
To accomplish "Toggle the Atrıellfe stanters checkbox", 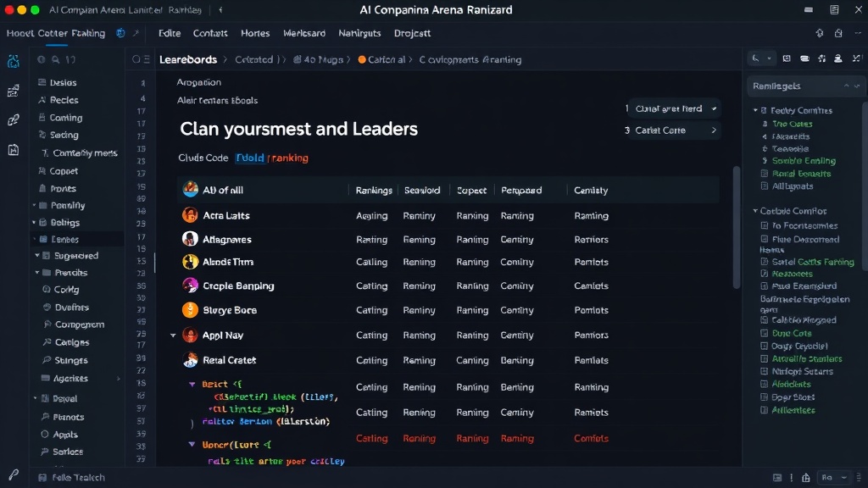I will click(x=765, y=359).
